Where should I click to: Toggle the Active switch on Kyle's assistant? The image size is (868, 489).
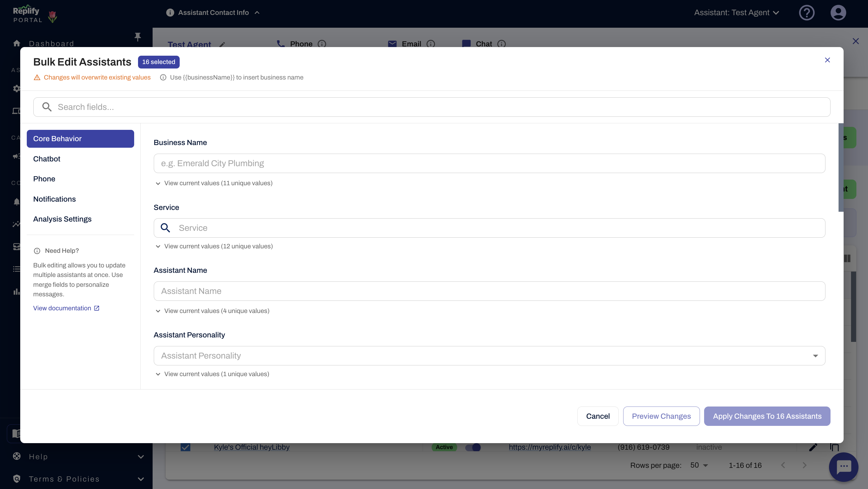(473, 448)
